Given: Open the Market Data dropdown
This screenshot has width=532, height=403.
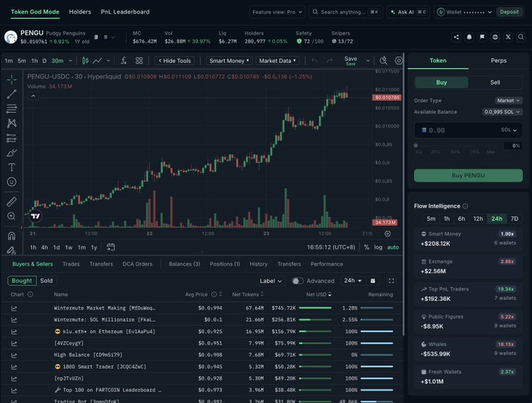Looking at the screenshot, I should 277,61.
